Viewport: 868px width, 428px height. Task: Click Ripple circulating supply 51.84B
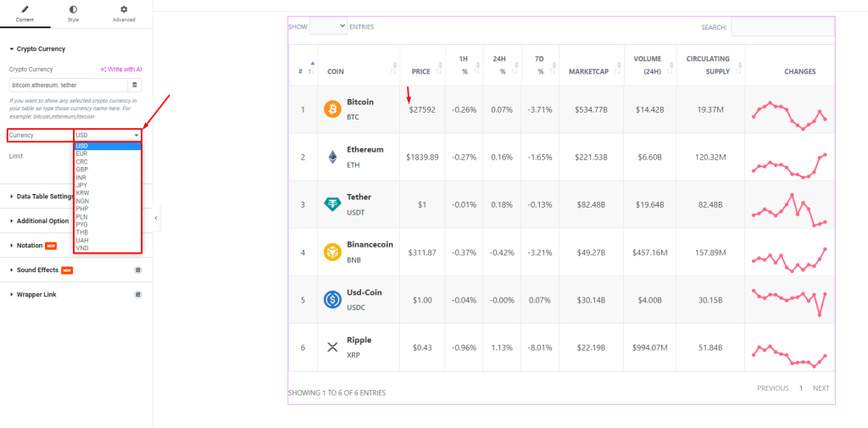(711, 347)
